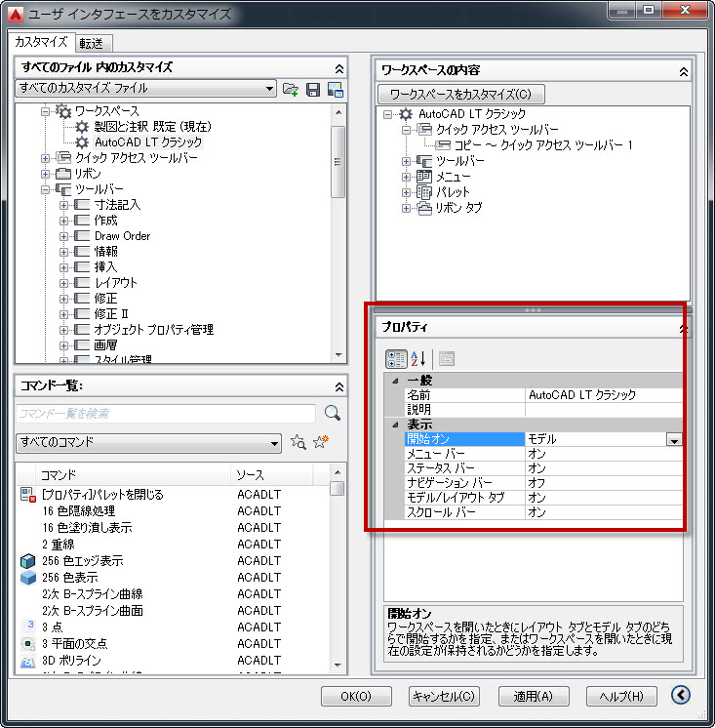Click the 256 色エッジ表示 cube icon
715x728 pixels.
pyautogui.click(x=28, y=561)
